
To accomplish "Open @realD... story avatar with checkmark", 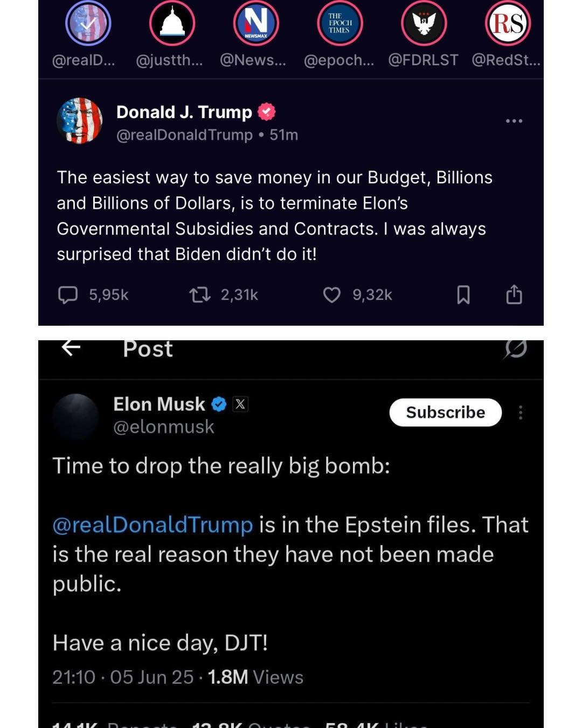I will (88, 23).
